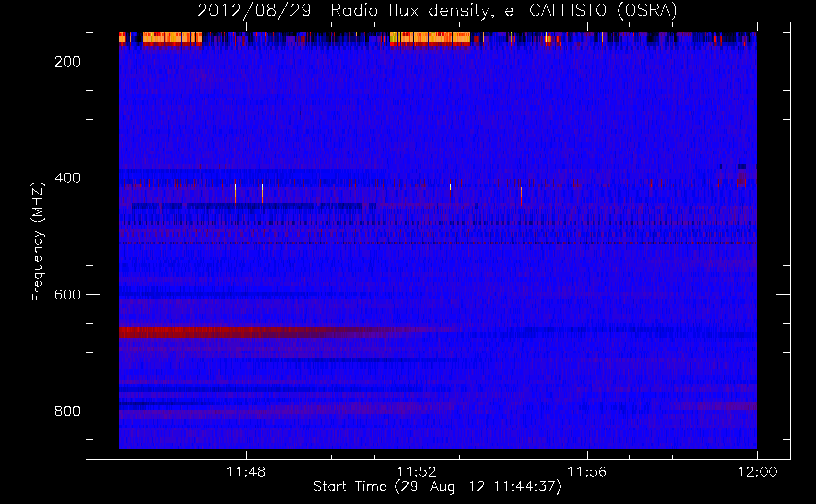This screenshot has width=816, height=504.
Task: Select the 'Frequency (MHZ)' y-axis label
Action: pos(38,241)
